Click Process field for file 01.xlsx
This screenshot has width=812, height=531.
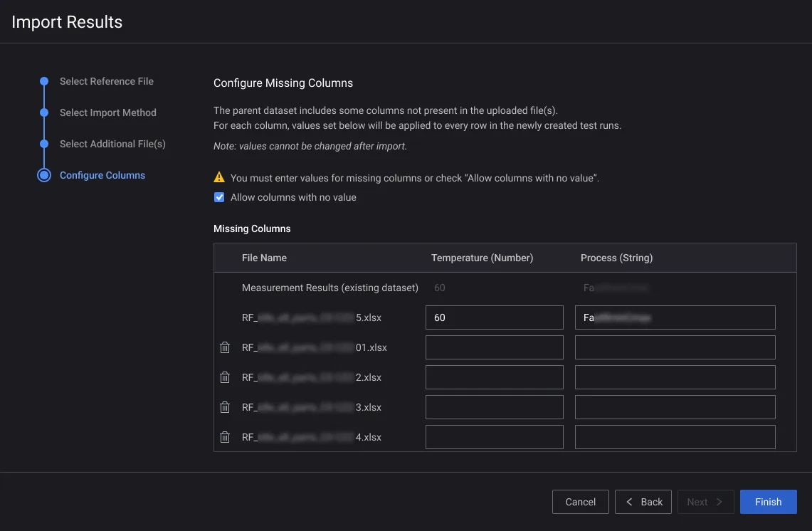675,347
